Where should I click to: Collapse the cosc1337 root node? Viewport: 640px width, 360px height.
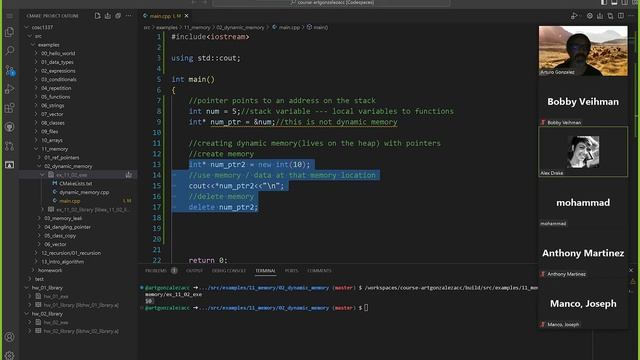27,27
